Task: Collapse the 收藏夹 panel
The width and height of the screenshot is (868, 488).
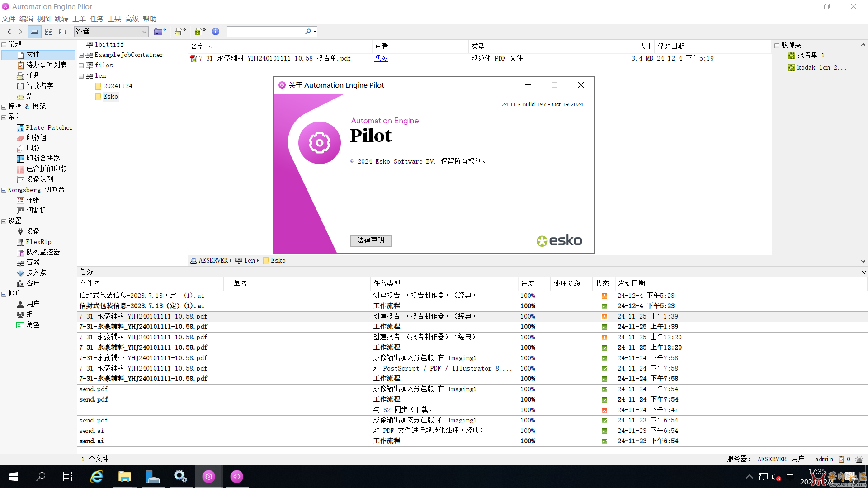Action: pos(777,45)
